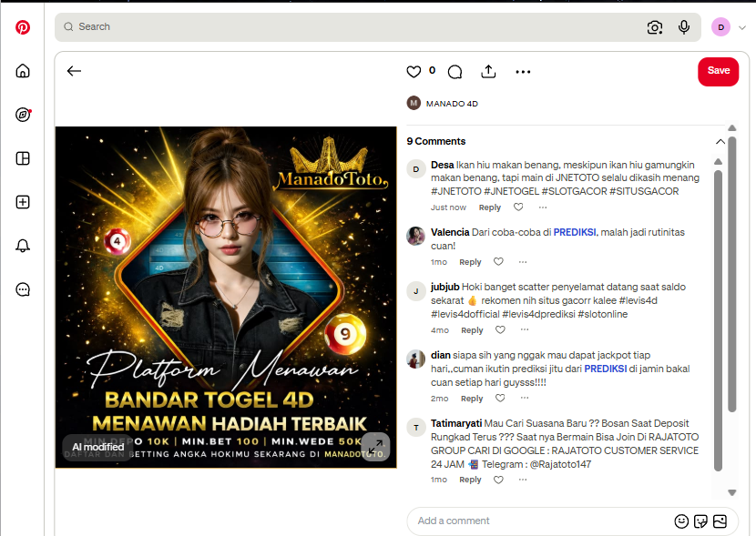Open the Pinterest logo home link
The image size is (756, 536).
point(23,27)
